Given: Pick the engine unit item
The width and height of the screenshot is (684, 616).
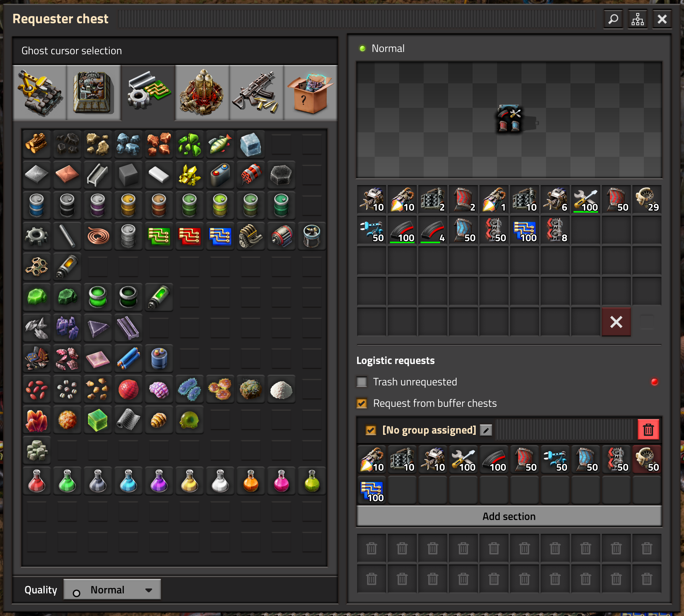Looking at the screenshot, I should pyautogui.click(x=251, y=236).
